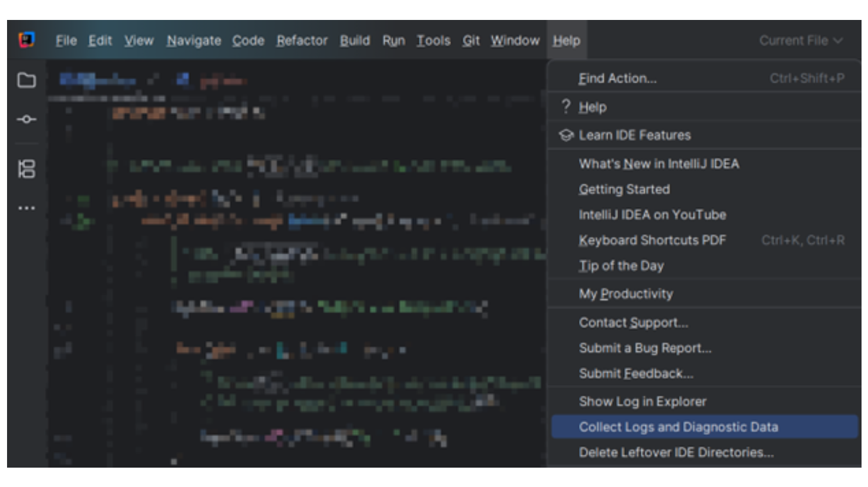Select Show Log in Explorer
This screenshot has width=868, height=487.
642,402
